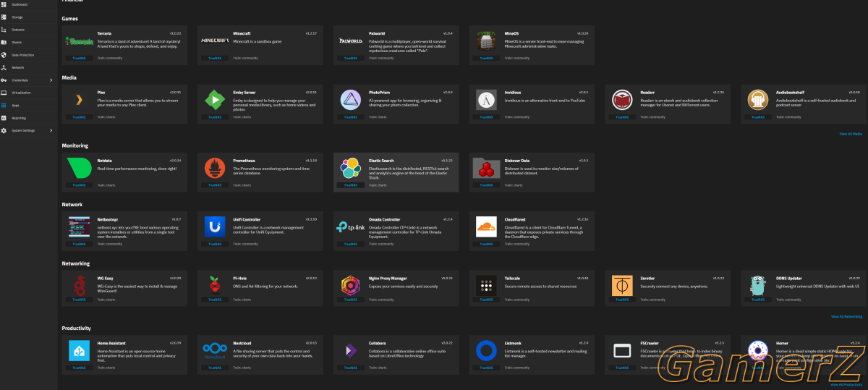Click the Cloudflared app title

(514, 219)
